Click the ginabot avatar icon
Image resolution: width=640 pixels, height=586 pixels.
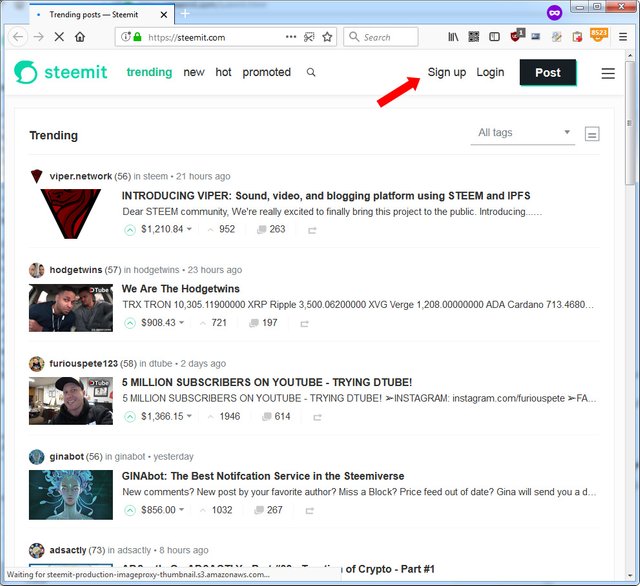tap(37, 457)
